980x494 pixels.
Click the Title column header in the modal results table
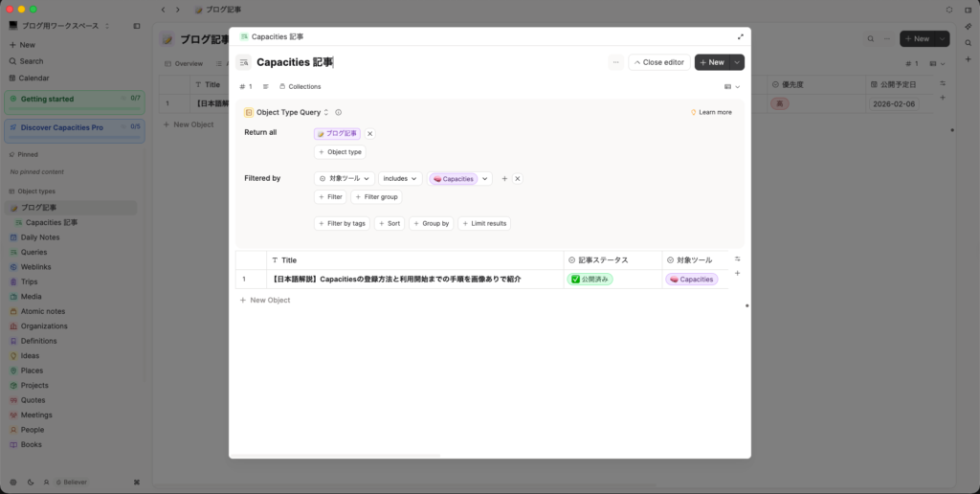pyautogui.click(x=415, y=260)
